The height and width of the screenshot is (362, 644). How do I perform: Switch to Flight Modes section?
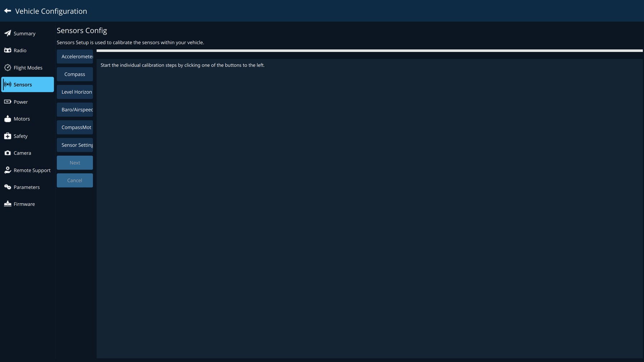pyautogui.click(x=28, y=68)
